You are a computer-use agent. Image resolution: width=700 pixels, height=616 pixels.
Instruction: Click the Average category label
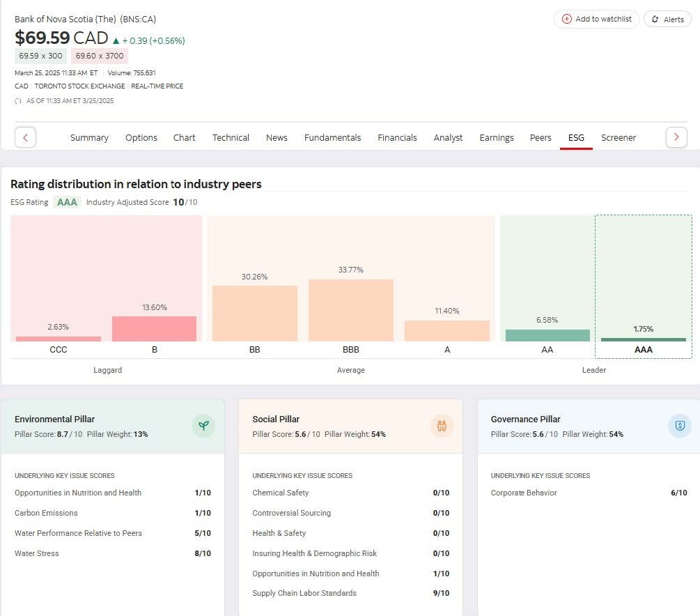coord(351,370)
